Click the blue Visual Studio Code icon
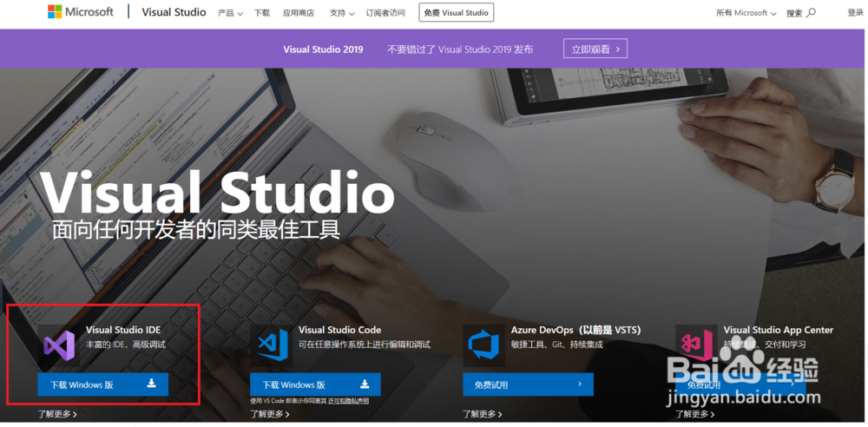The image size is (868, 427). tap(271, 345)
